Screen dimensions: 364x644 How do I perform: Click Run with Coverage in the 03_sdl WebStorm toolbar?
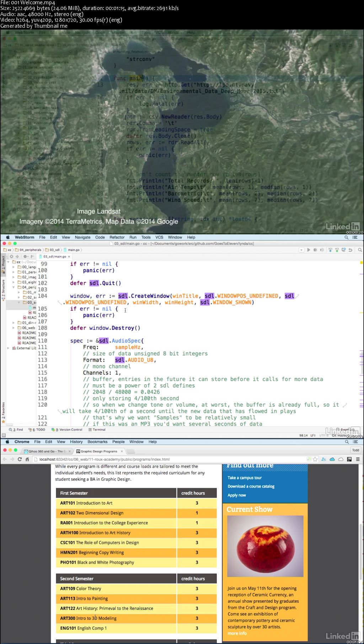pyautogui.click(x=322, y=250)
